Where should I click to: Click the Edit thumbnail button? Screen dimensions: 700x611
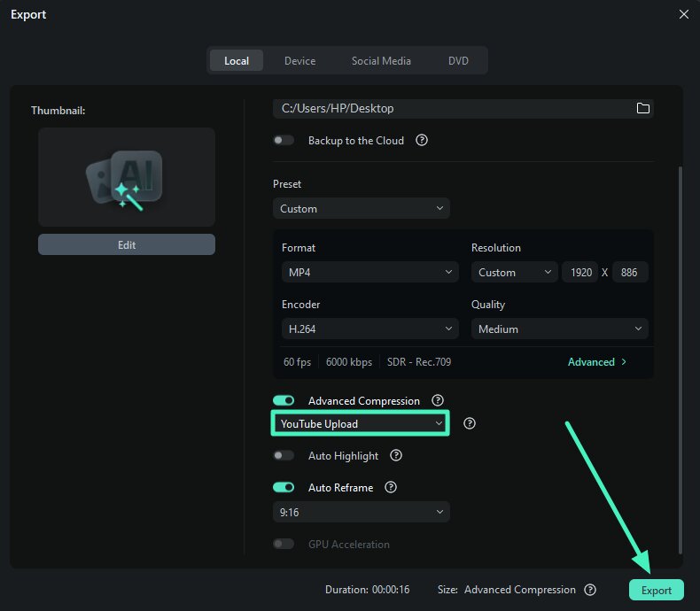pos(127,244)
